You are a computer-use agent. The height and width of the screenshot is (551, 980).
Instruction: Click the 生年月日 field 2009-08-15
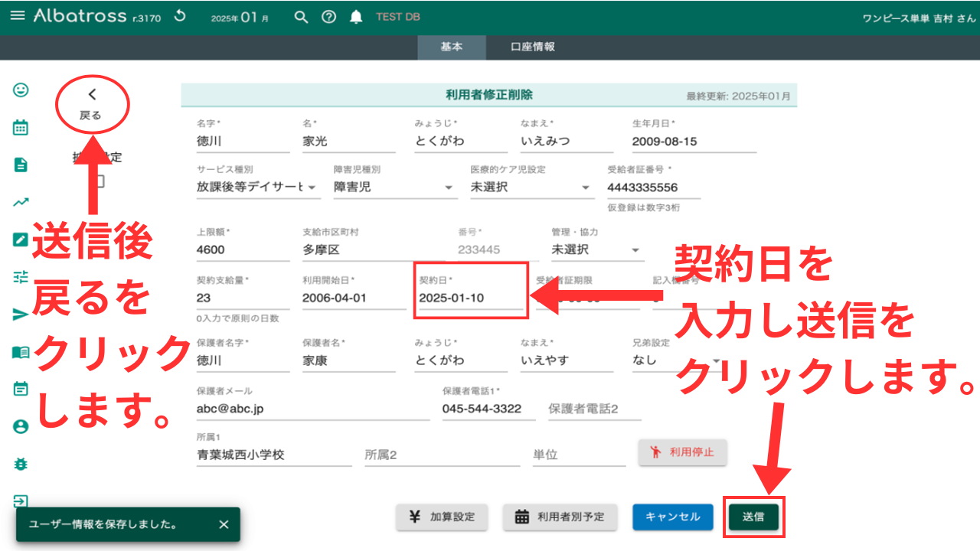point(694,142)
